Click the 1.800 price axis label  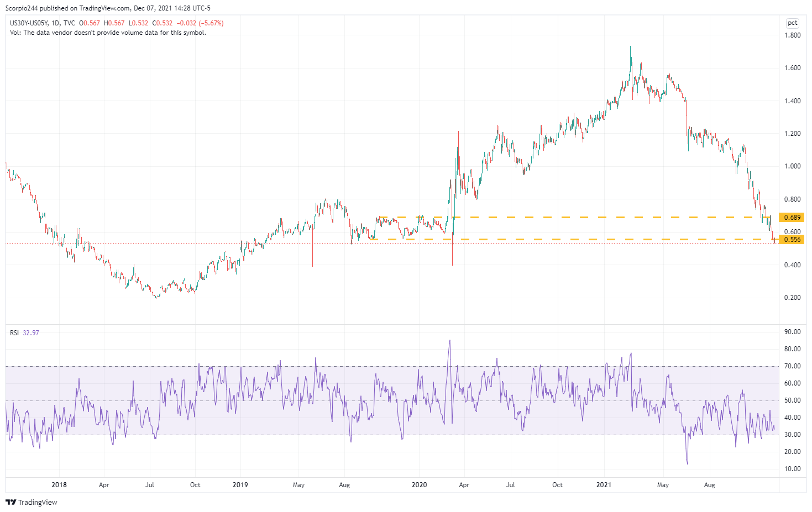792,35
